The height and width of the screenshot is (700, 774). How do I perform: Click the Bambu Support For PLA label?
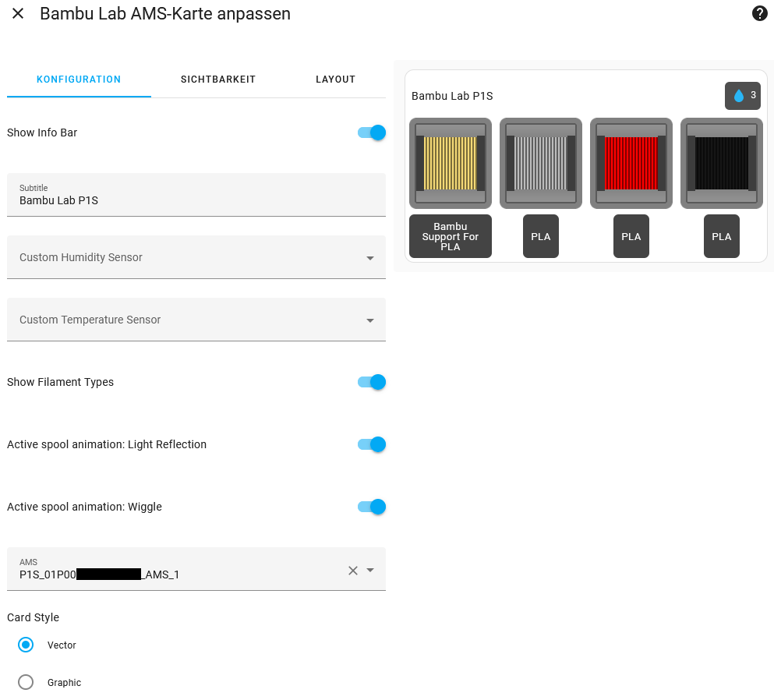[x=451, y=236]
